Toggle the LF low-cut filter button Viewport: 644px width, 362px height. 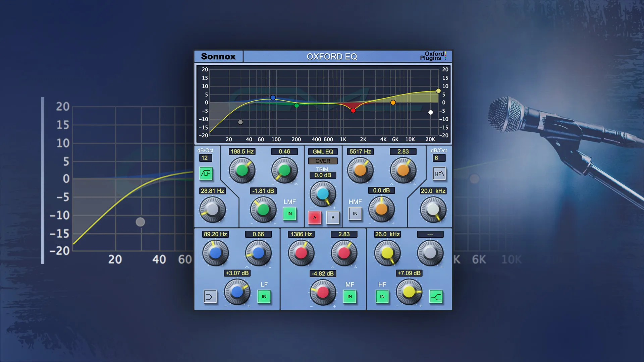point(206,173)
